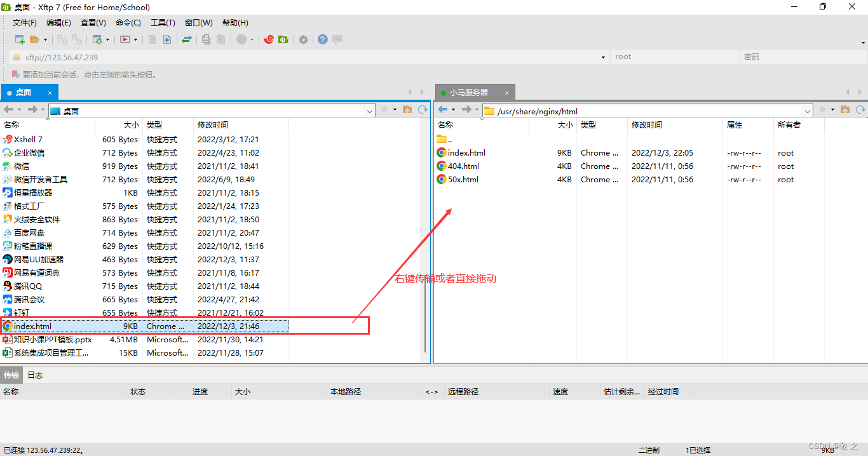Click remote pane forward arrow
868x456 pixels.
click(x=466, y=110)
